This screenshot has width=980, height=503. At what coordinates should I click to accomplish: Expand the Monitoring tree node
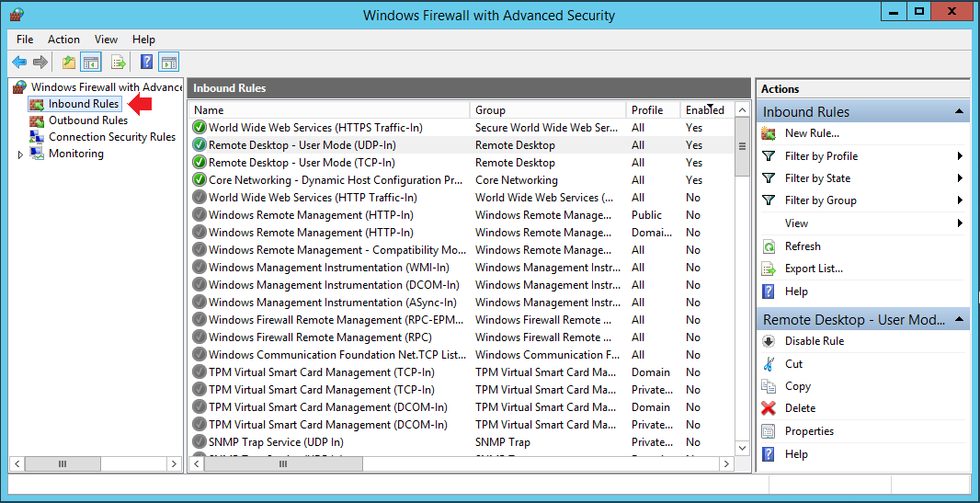[20, 154]
